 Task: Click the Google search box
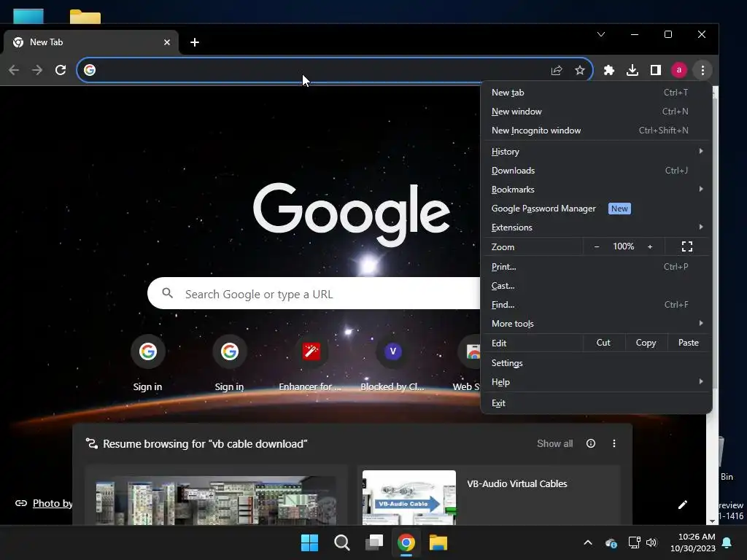314,294
